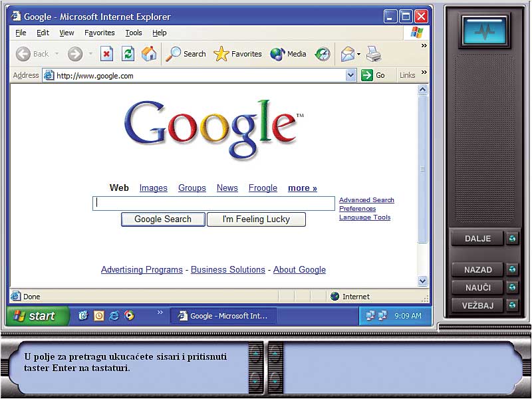Screen dimensions: 532x399
Task: Click the NAUČI button
Action: [x=477, y=287]
